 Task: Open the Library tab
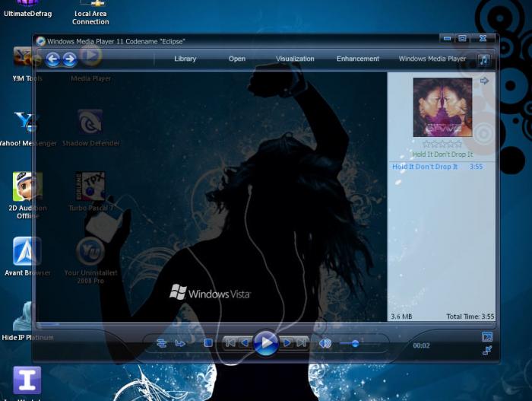(x=185, y=59)
